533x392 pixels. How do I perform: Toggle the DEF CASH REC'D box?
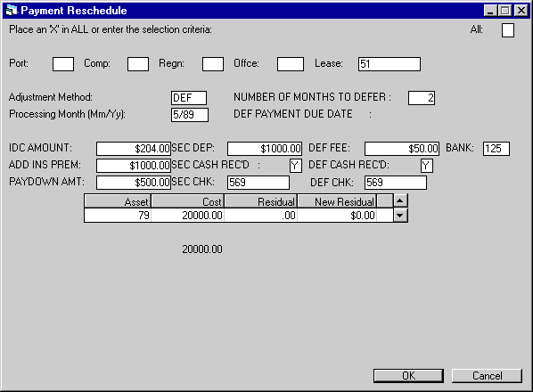(x=427, y=166)
